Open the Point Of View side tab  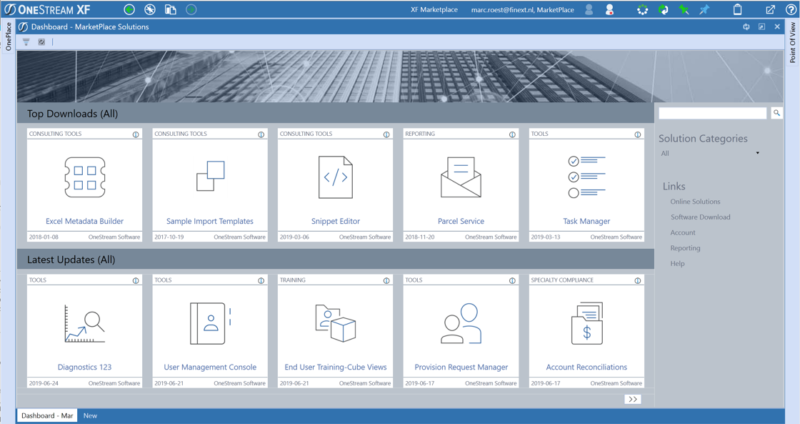[x=792, y=42]
